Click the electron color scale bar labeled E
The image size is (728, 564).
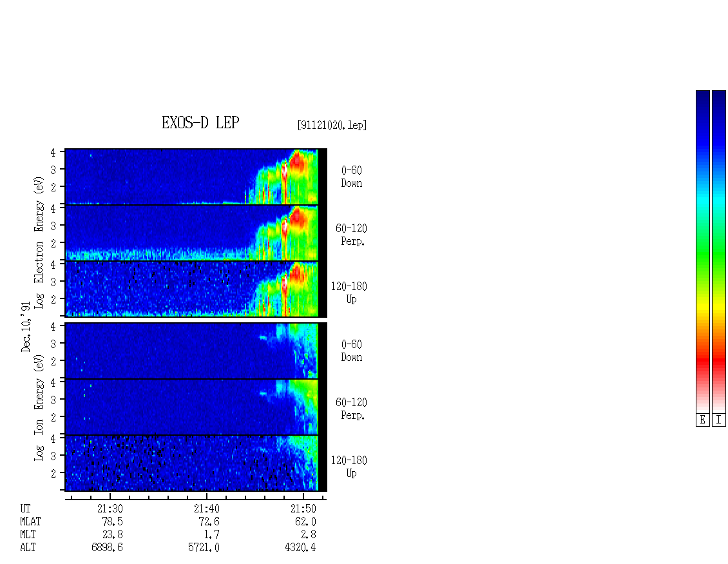click(x=702, y=251)
